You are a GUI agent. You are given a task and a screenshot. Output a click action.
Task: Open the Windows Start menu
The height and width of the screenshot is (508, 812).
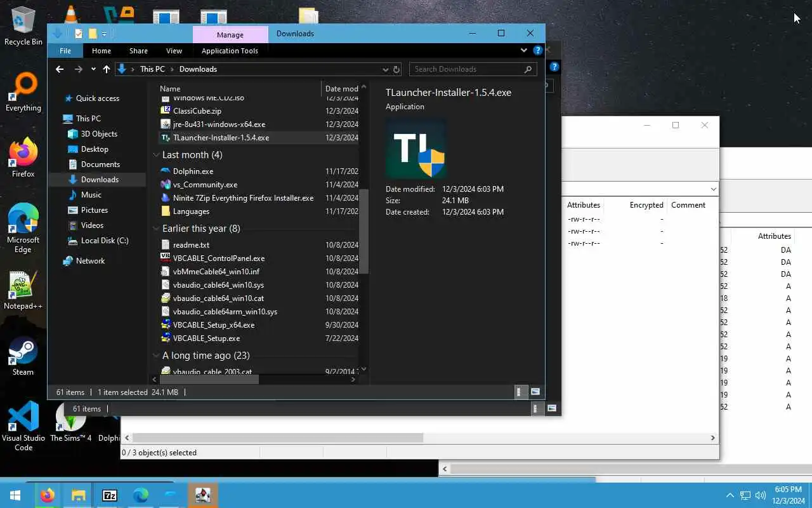click(15, 495)
